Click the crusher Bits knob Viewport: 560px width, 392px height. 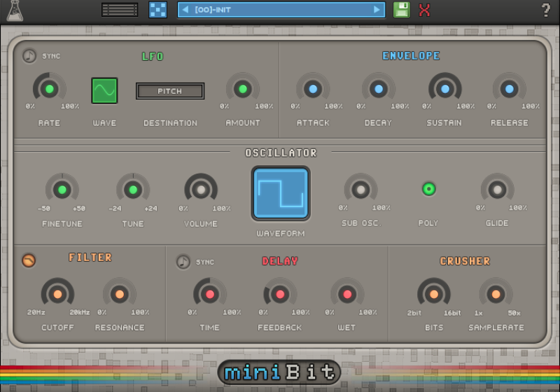pyautogui.click(x=434, y=295)
